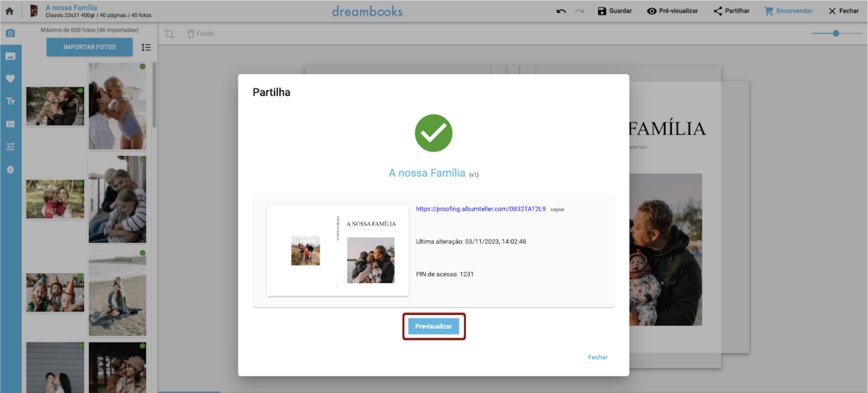
Task: Click the redo arrow
Action: (x=579, y=11)
